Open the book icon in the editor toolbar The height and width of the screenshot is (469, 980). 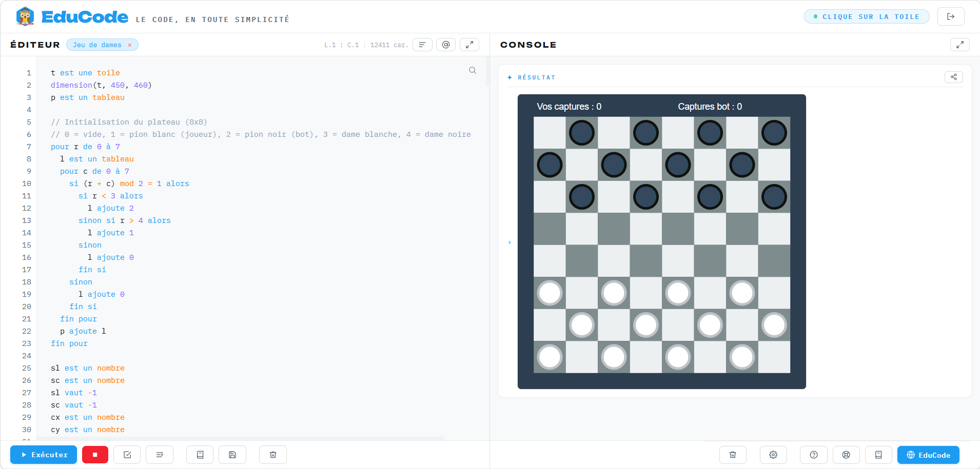click(200, 455)
